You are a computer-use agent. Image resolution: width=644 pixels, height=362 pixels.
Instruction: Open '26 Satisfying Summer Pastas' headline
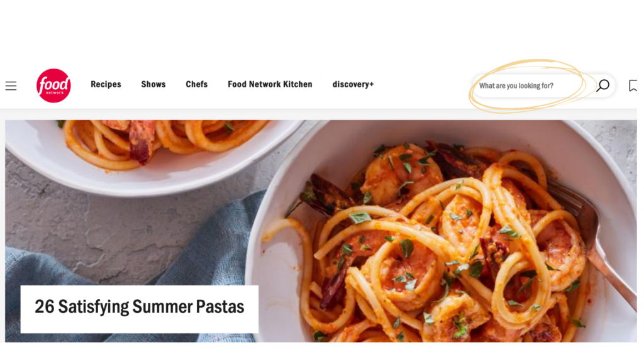pyautogui.click(x=139, y=307)
